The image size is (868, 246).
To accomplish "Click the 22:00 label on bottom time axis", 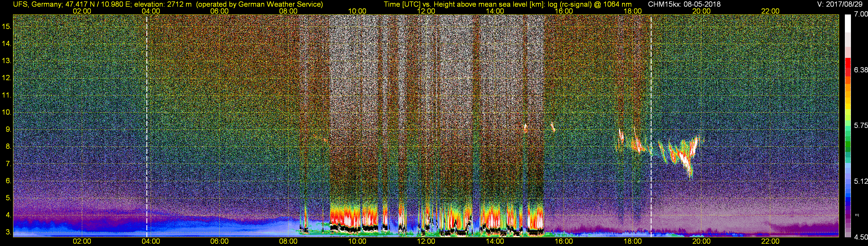I will click(x=770, y=241).
